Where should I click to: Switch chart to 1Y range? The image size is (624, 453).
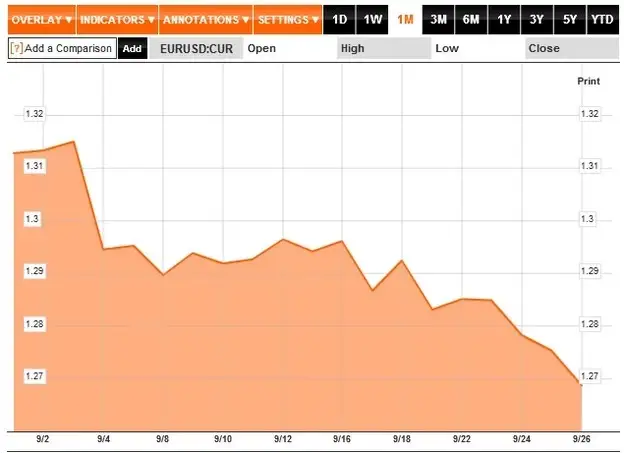[x=504, y=20]
